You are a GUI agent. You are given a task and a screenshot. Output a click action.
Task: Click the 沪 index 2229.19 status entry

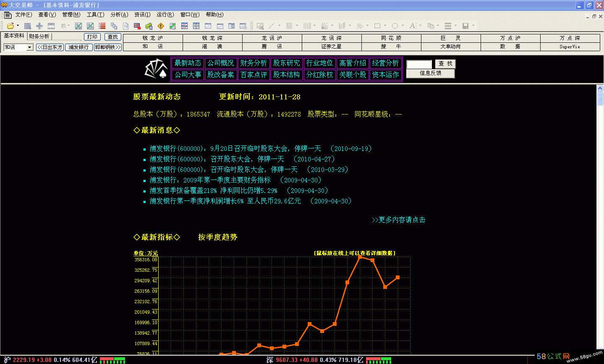[50, 360]
